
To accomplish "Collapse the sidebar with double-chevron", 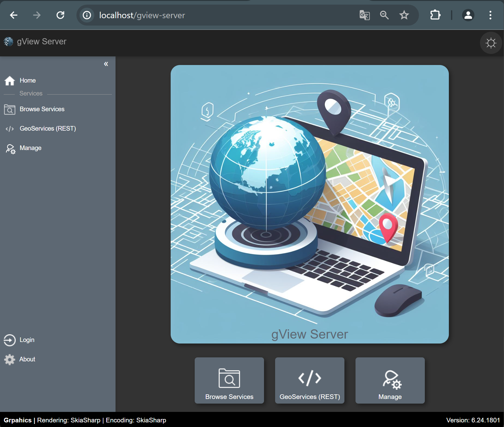I will point(106,64).
